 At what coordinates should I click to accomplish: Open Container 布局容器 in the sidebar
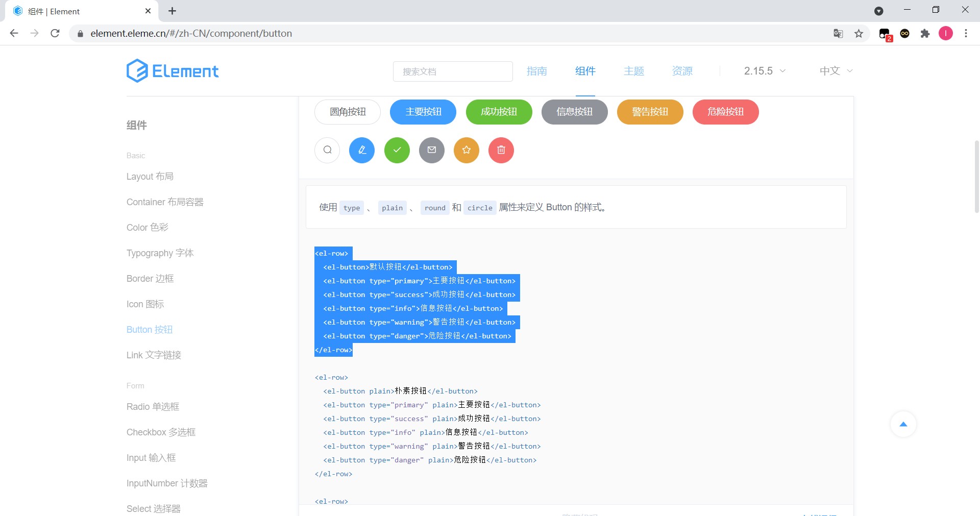pyautogui.click(x=165, y=202)
